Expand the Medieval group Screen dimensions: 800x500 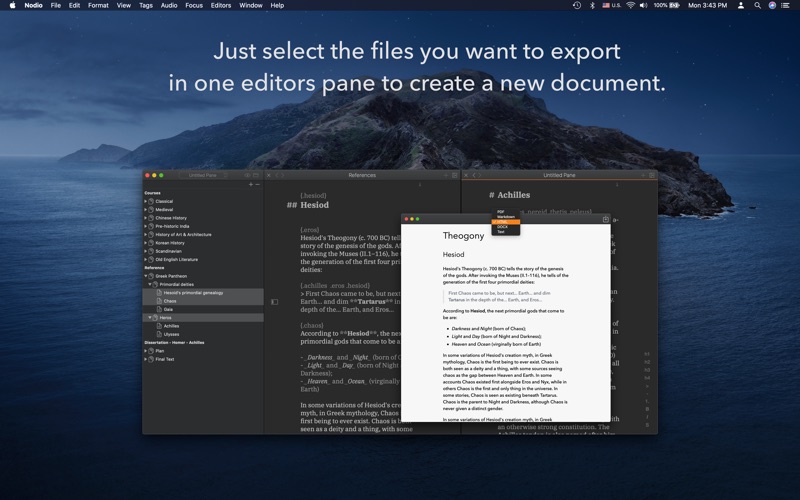(145, 209)
